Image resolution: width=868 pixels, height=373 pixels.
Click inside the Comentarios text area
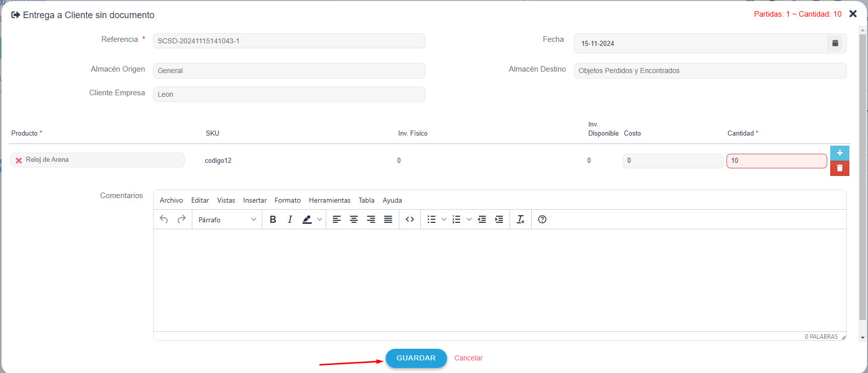(499, 280)
